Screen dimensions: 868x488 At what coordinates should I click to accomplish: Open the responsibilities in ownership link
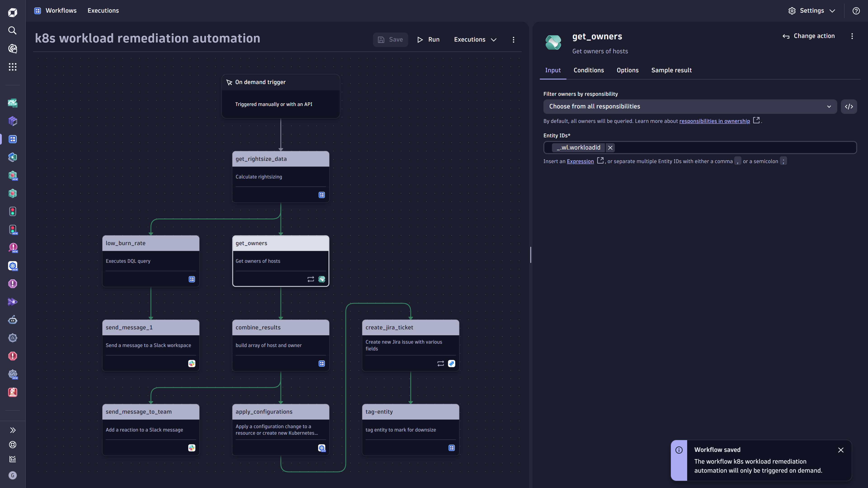(x=715, y=121)
